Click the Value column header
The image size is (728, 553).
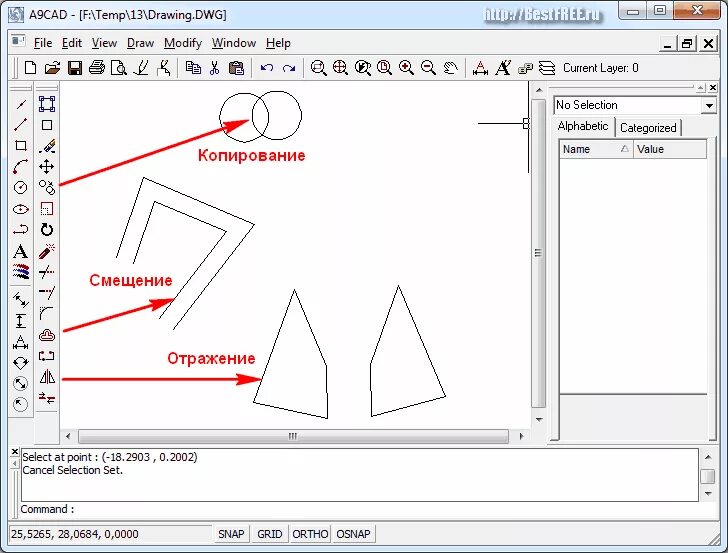[x=670, y=149]
